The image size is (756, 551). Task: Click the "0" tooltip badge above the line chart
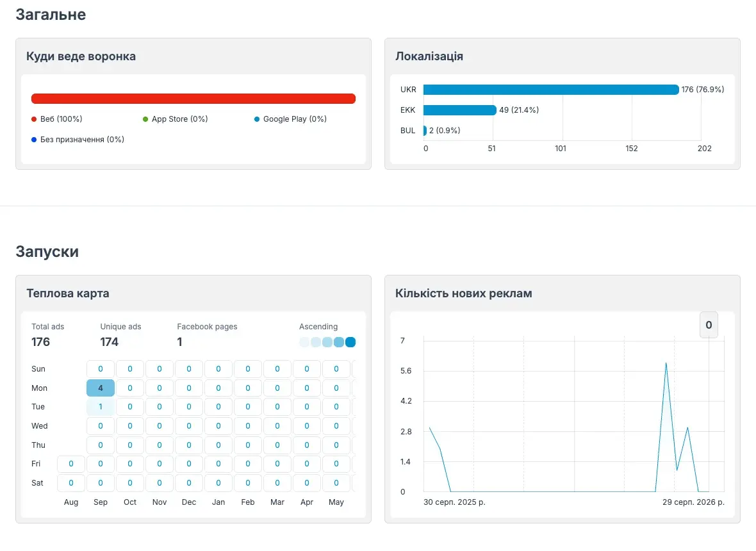pos(709,325)
